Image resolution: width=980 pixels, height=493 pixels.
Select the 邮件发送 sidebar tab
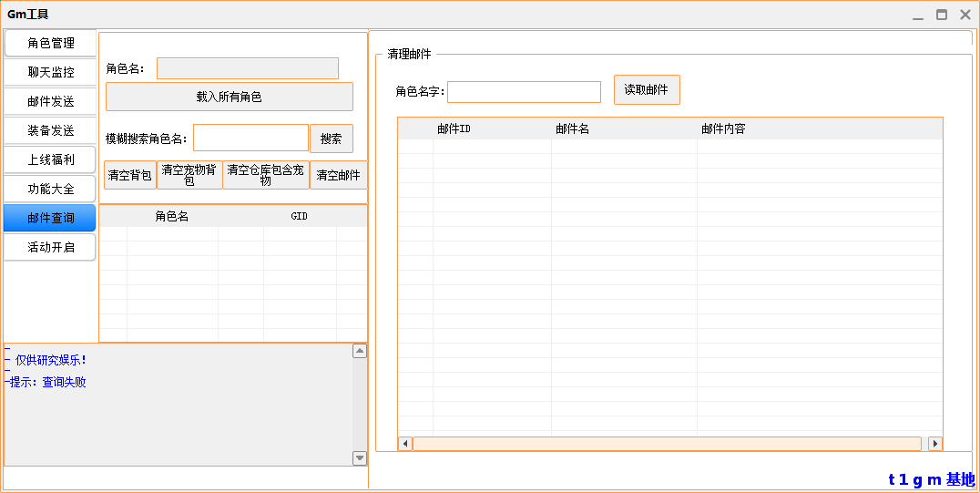50,101
